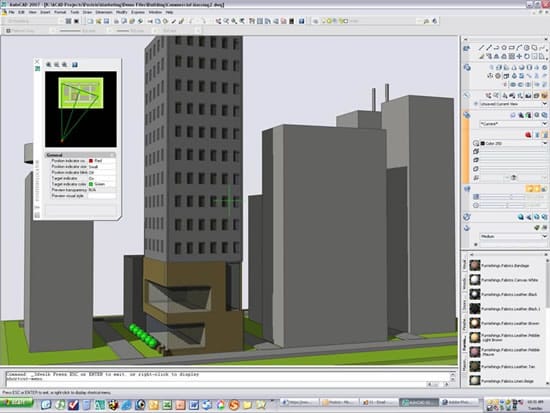This screenshot has height=413, width=550.
Task: Open the Format menu
Action: click(x=60, y=12)
